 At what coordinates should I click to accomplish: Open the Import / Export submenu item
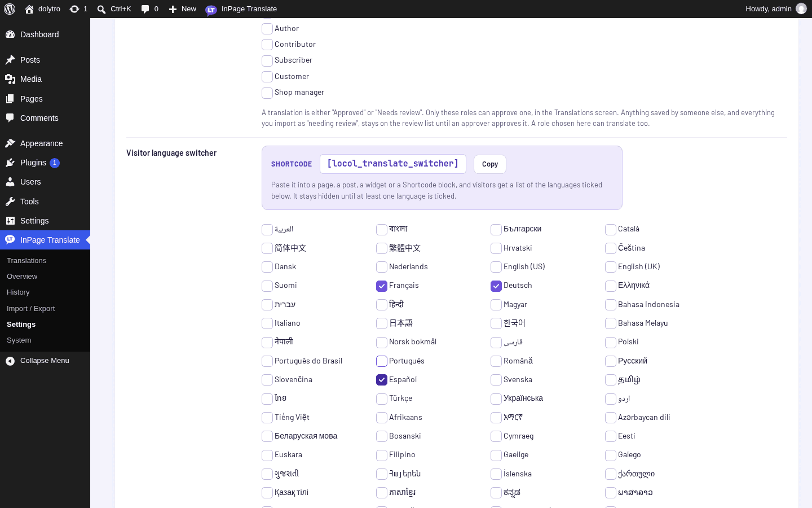click(x=45, y=309)
